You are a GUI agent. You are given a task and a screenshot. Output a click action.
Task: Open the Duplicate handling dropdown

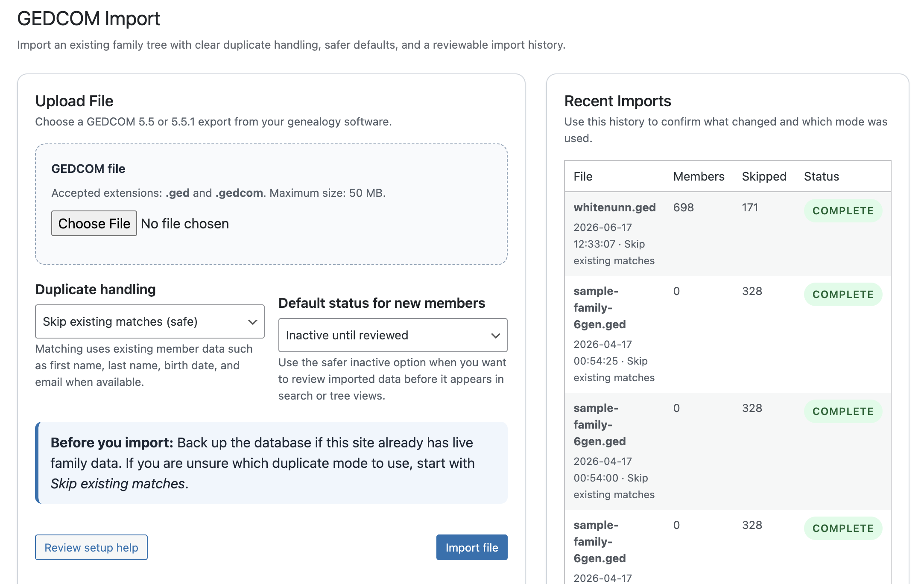tap(150, 321)
